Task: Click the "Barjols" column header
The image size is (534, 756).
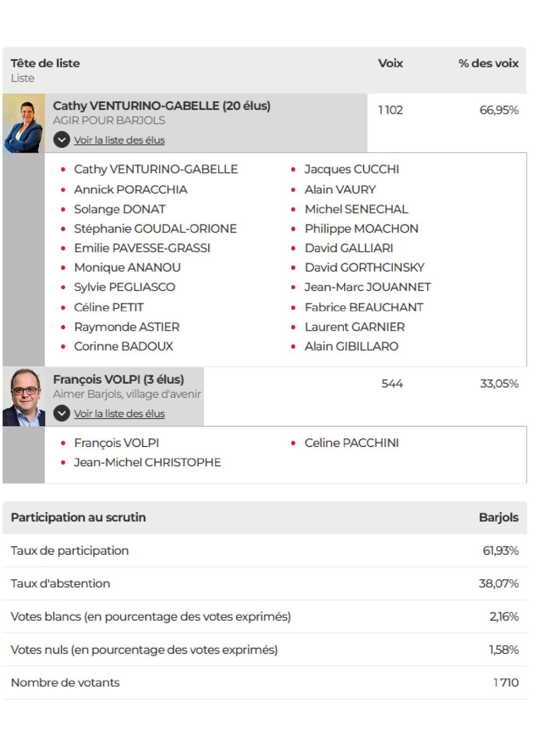Action: (498, 517)
